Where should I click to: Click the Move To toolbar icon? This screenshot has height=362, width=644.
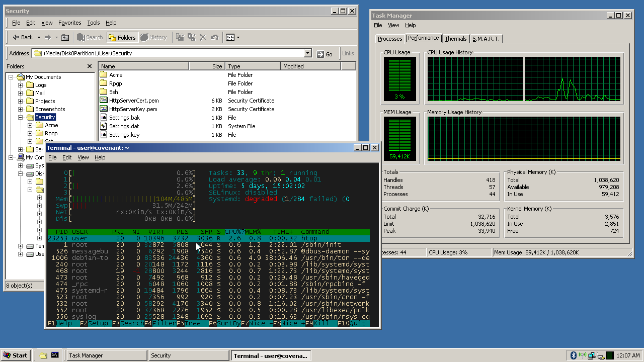(180, 37)
